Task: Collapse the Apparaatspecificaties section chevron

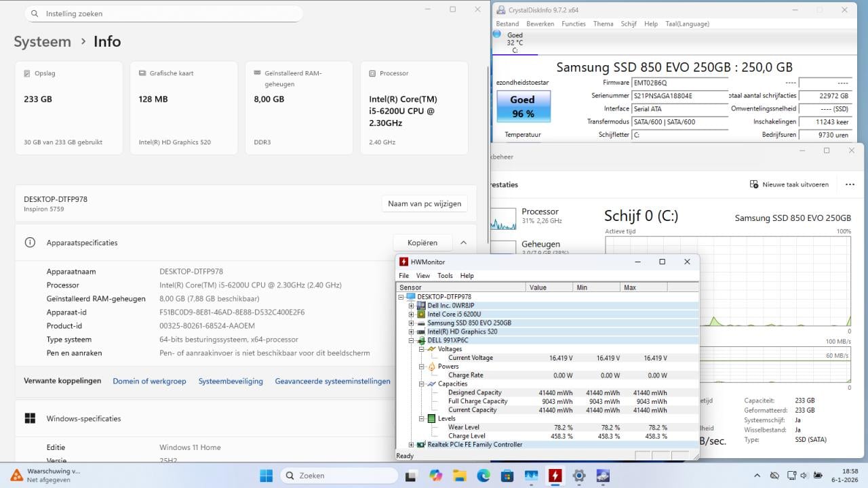Action: [x=463, y=242]
